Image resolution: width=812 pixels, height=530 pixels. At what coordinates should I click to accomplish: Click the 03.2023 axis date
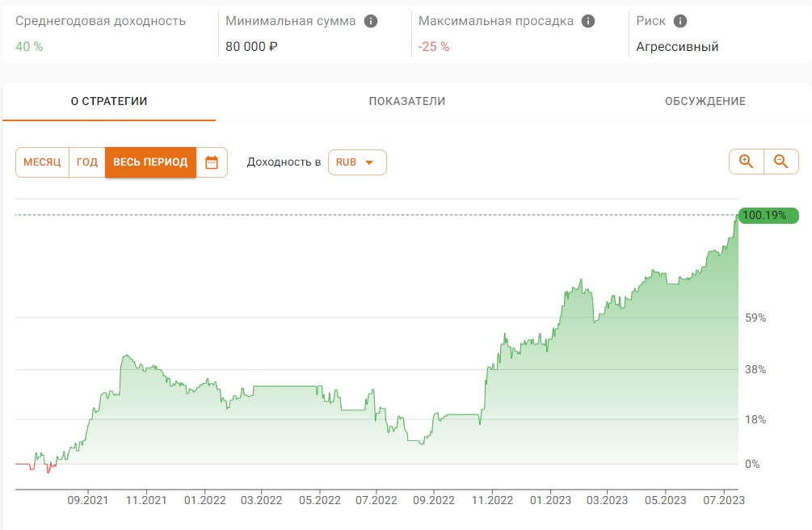click(607, 500)
